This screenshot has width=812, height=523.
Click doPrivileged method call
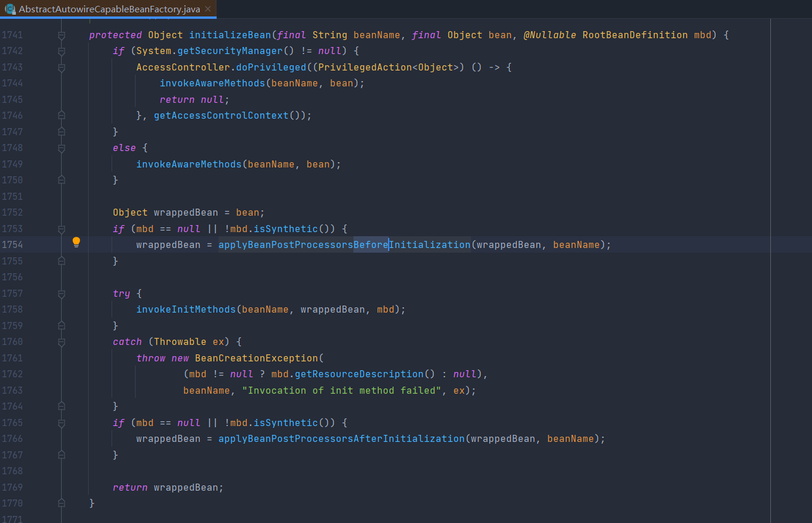(x=271, y=68)
